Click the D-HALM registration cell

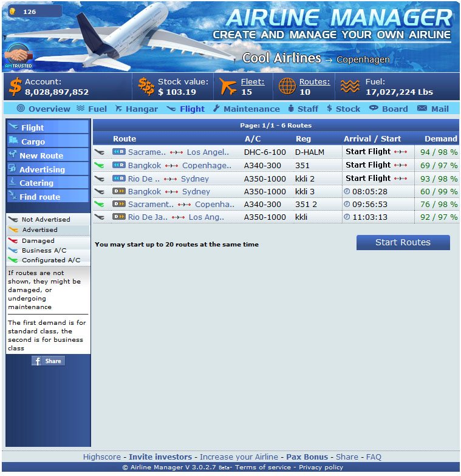pyautogui.click(x=310, y=152)
